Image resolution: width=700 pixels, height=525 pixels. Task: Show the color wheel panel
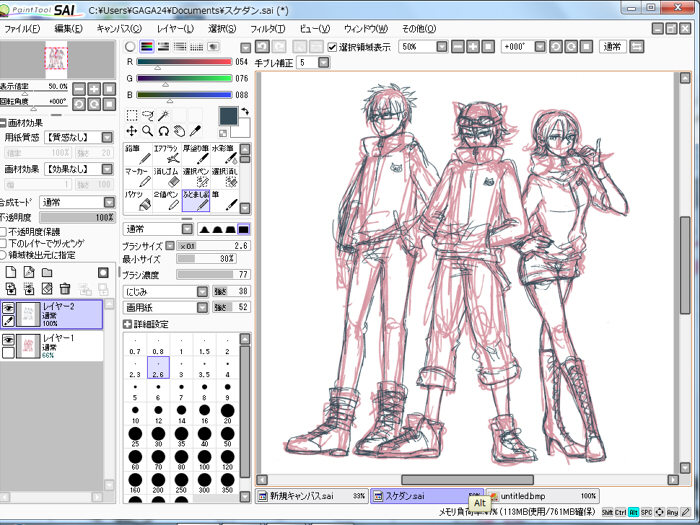tap(130, 46)
